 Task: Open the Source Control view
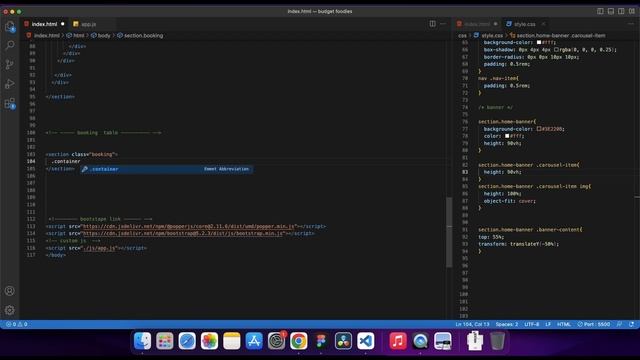pyautogui.click(x=10, y=64)
